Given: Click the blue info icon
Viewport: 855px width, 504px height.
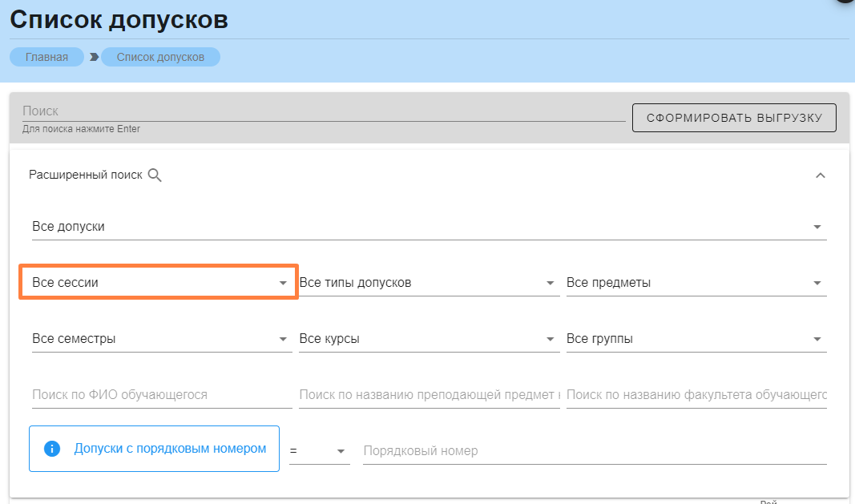Looking at the screenshot, I should click(x=52, y=449).
